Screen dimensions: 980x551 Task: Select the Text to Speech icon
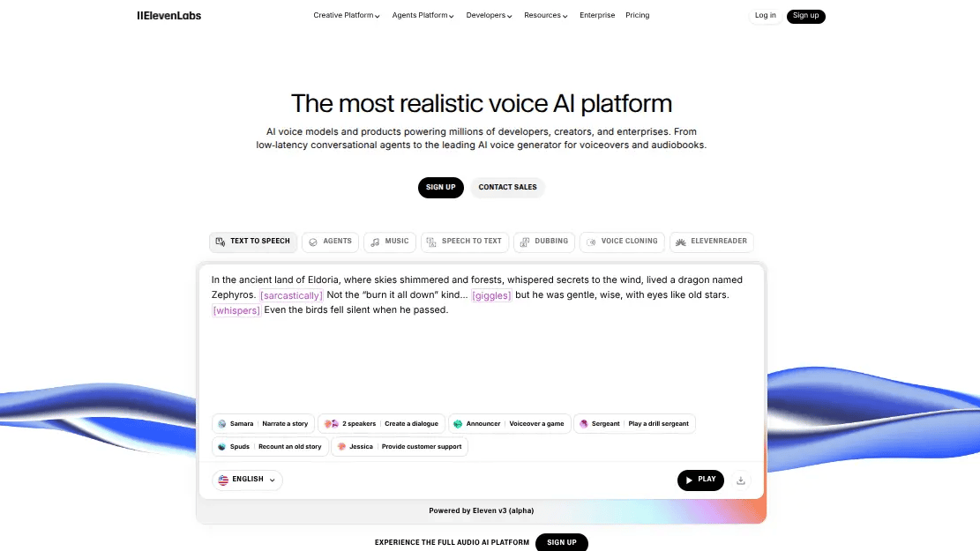point(221,242)
